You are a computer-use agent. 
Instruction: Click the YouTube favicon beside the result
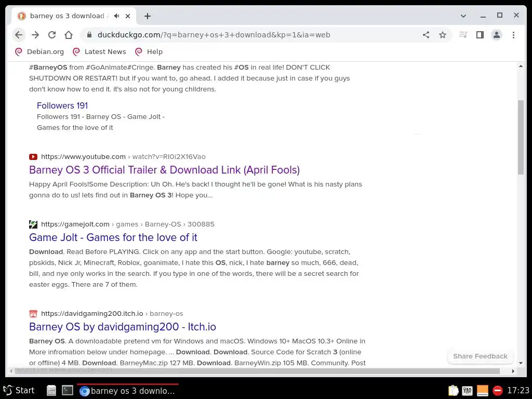point(33,157)
